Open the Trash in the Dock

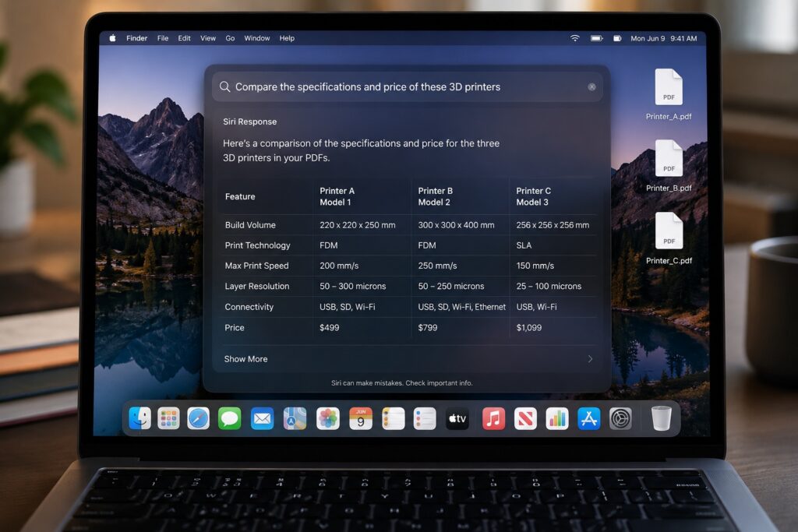[662, 418]
